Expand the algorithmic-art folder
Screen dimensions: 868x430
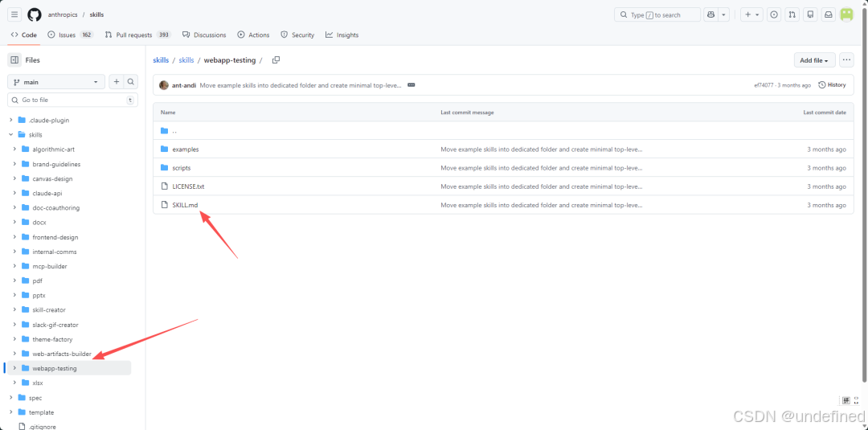(x=14, y=149)
